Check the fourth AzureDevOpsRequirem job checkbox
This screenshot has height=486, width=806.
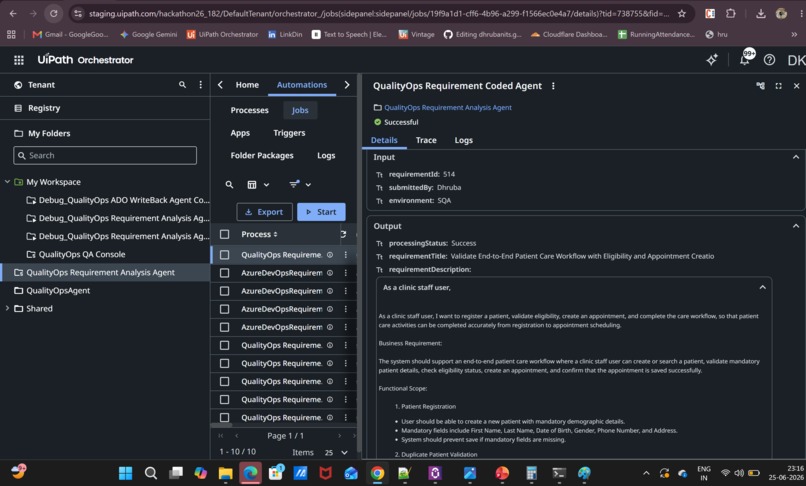225,327
